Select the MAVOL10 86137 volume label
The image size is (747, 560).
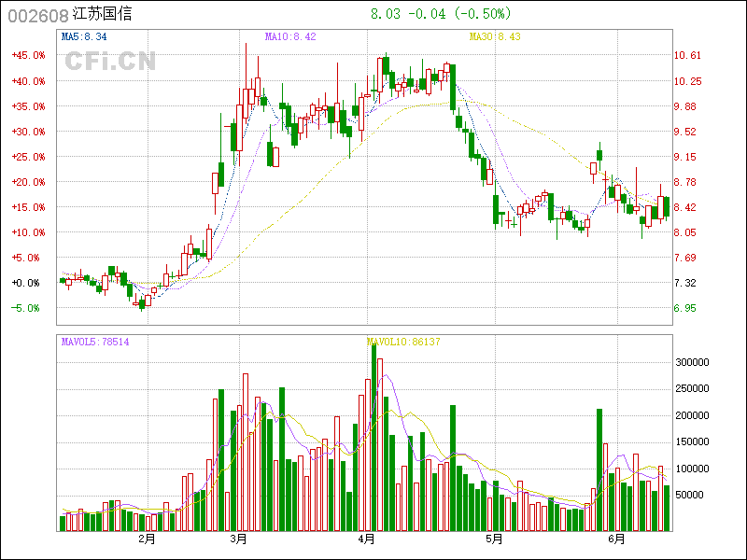click(403, 343)
